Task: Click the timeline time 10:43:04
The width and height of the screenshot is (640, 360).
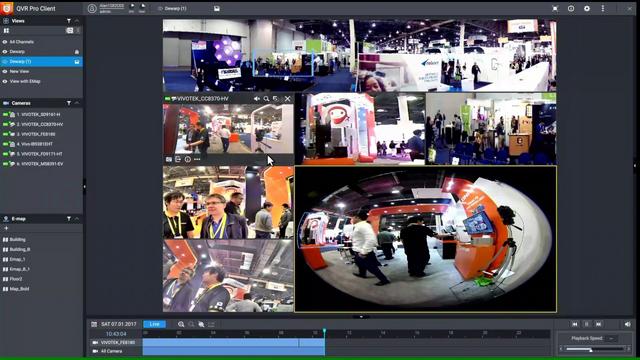Action: [x=116, y=334]
